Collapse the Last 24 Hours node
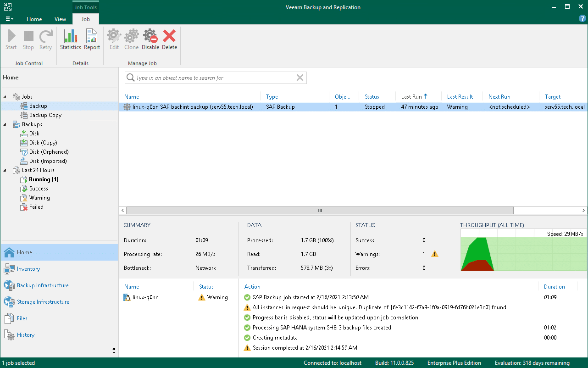588x368 pixels. click(6, 170)
